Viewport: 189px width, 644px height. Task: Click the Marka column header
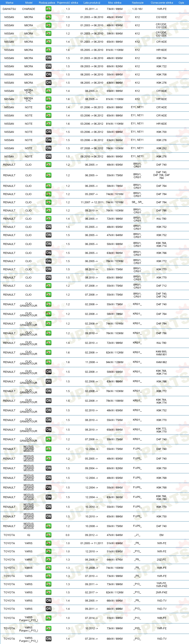pyautogui.click(x=9, y=3)
